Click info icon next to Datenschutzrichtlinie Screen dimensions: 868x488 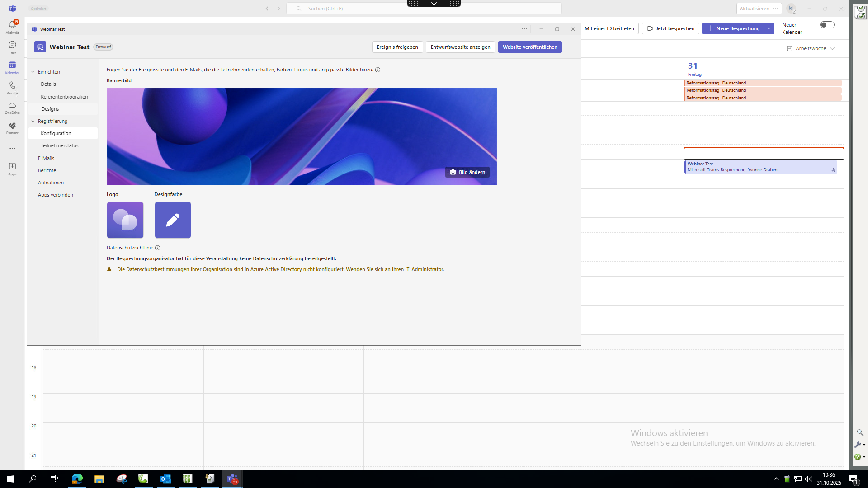157,248
